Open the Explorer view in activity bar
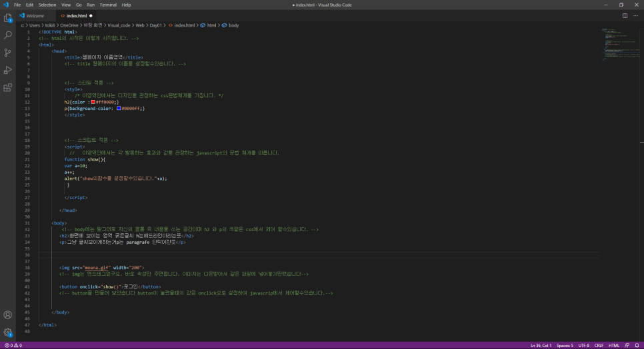Screen dimensions: 644x349 (x=8, y=18)
